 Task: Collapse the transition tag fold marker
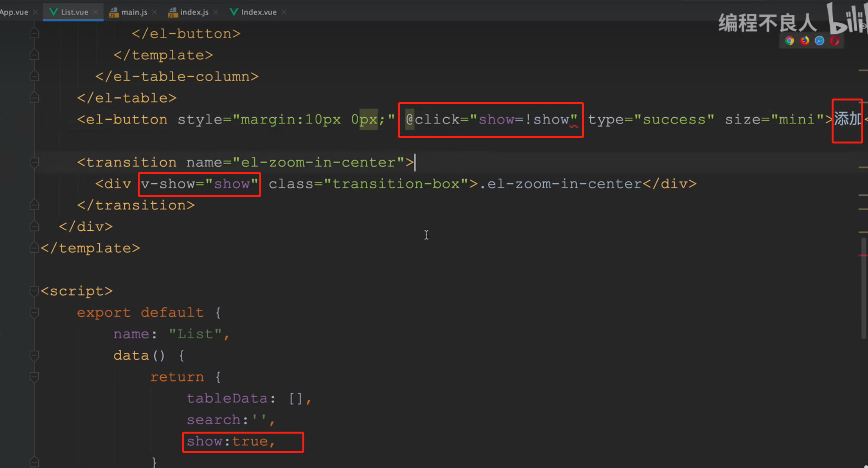(34, 162)
